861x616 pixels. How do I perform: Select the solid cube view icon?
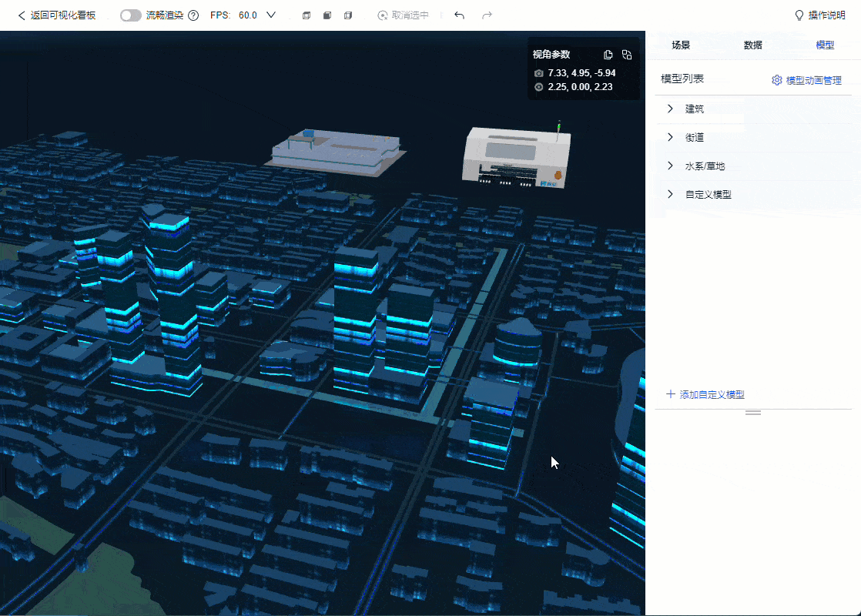327,15
